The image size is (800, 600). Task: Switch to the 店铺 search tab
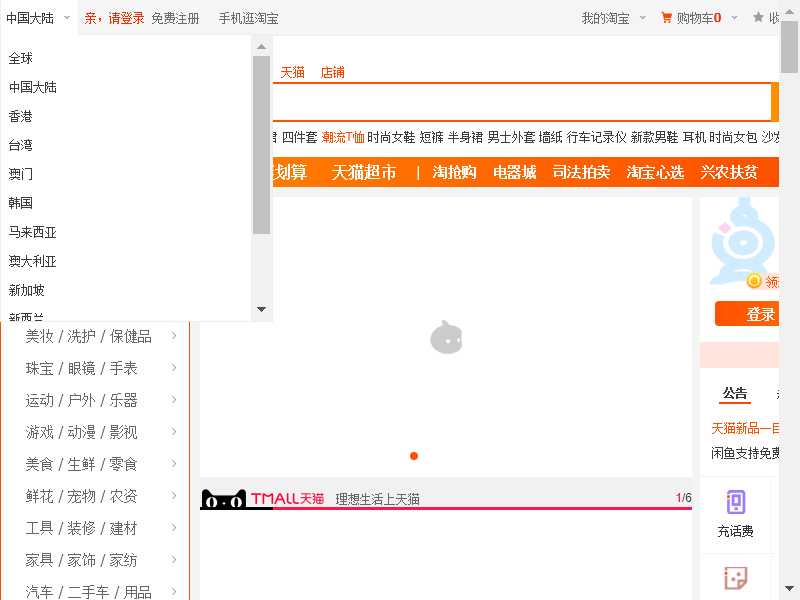tap(333, 72)
